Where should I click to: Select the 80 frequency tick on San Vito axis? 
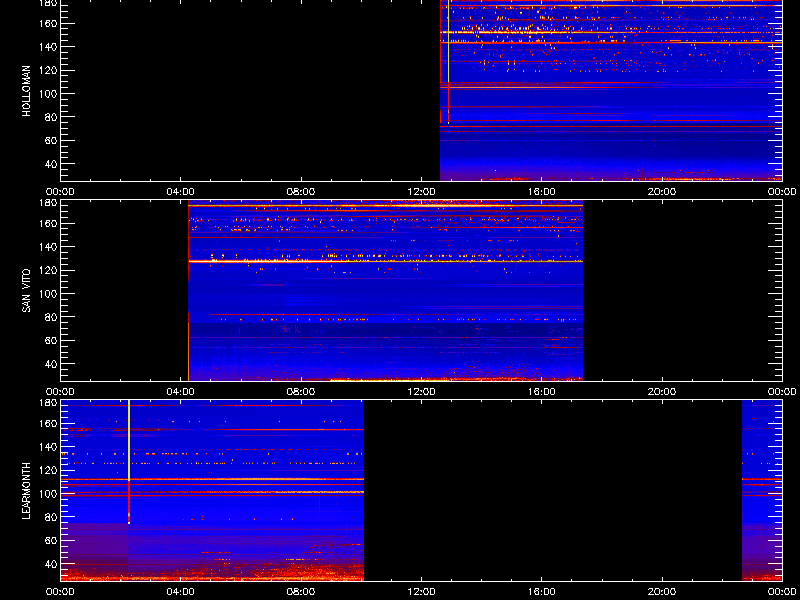pos(52,317)
